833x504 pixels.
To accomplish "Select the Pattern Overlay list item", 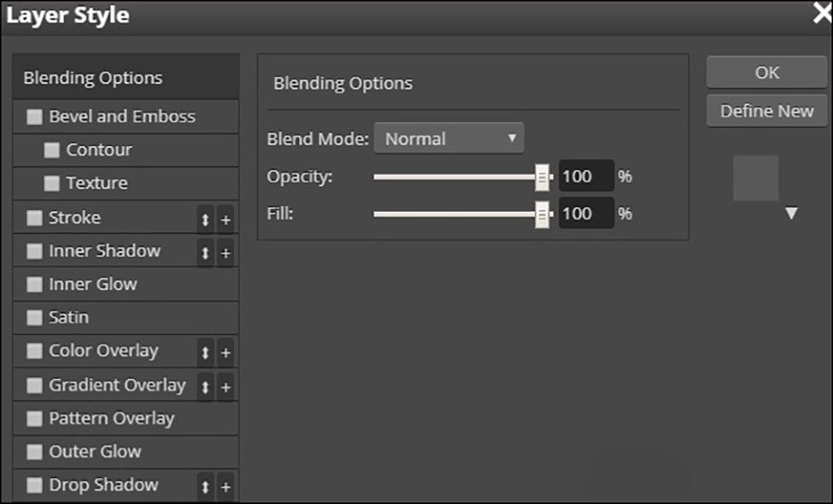I will [x=111, y=418].
